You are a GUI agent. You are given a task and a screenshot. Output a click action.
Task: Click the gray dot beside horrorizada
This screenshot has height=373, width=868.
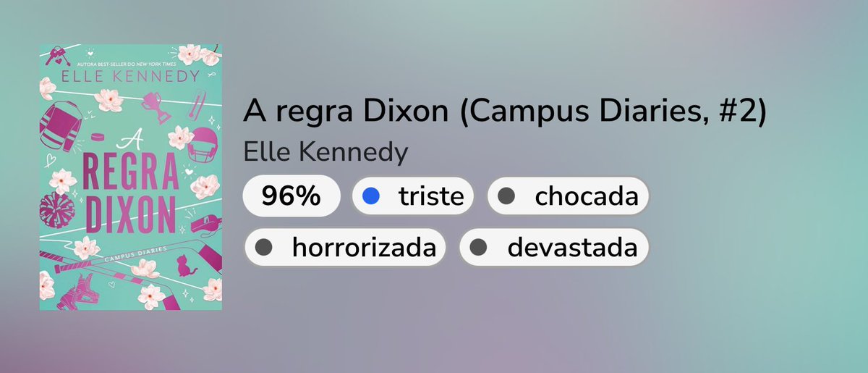coord(264,248)
